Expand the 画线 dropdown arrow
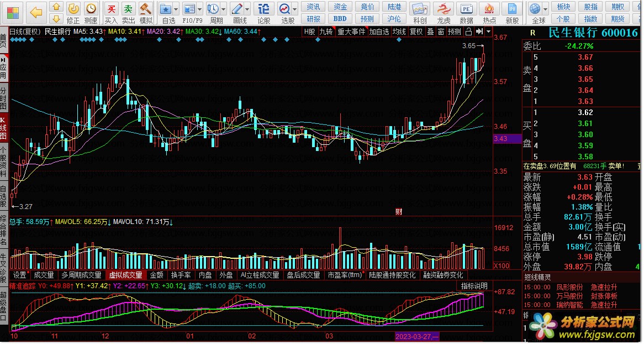The width and height of the screenshot is (644, 344). pyautogui.click(x=247, y=9)
